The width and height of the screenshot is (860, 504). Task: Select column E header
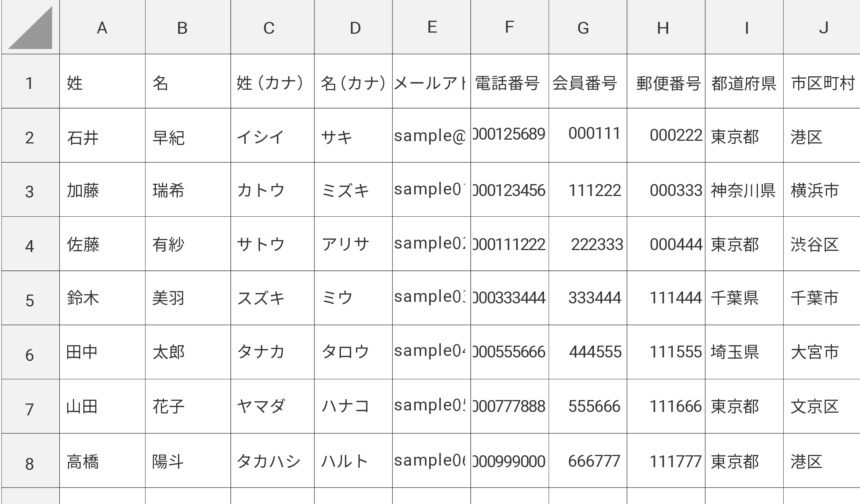[x=432, y=28]
